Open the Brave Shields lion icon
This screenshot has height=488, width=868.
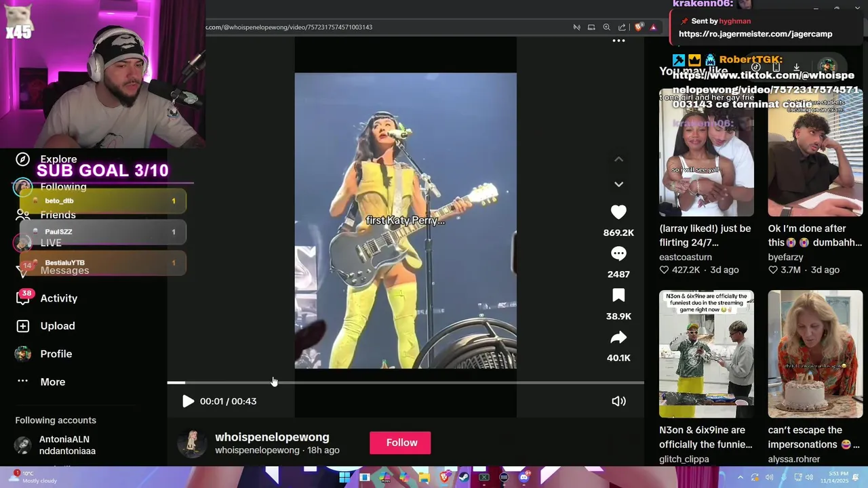coord(639,27)
